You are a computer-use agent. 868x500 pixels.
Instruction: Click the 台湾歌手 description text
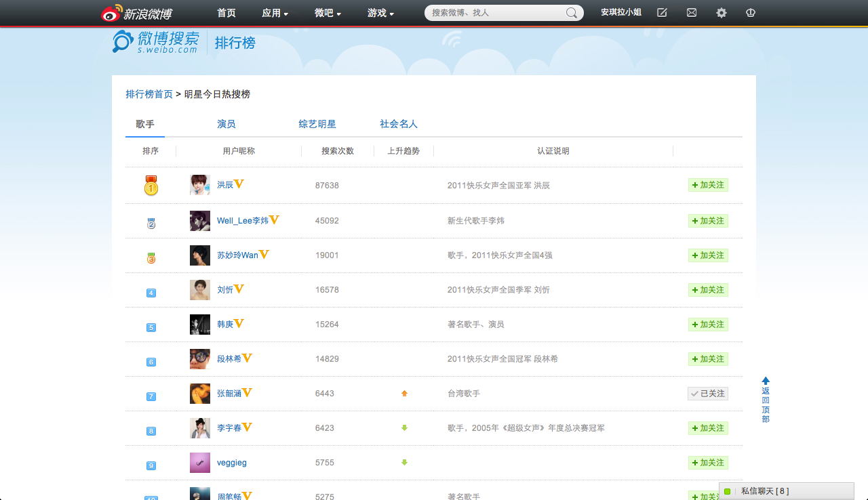(x=464, y=394)
